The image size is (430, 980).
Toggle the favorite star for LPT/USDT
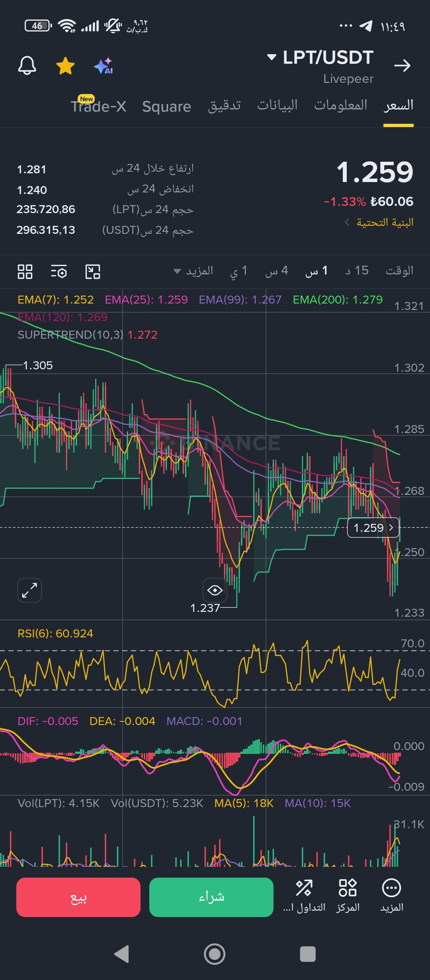66,66
